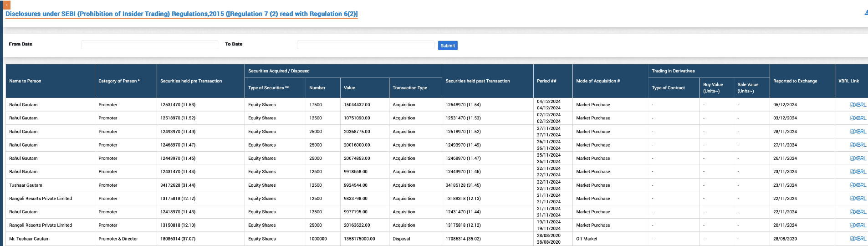This screenshot has height=246, width=868.
Task: Open XBRL link for Rangoli Resorts 9833798.00 row
Action: pyautogui.click(x=858, y=199)
